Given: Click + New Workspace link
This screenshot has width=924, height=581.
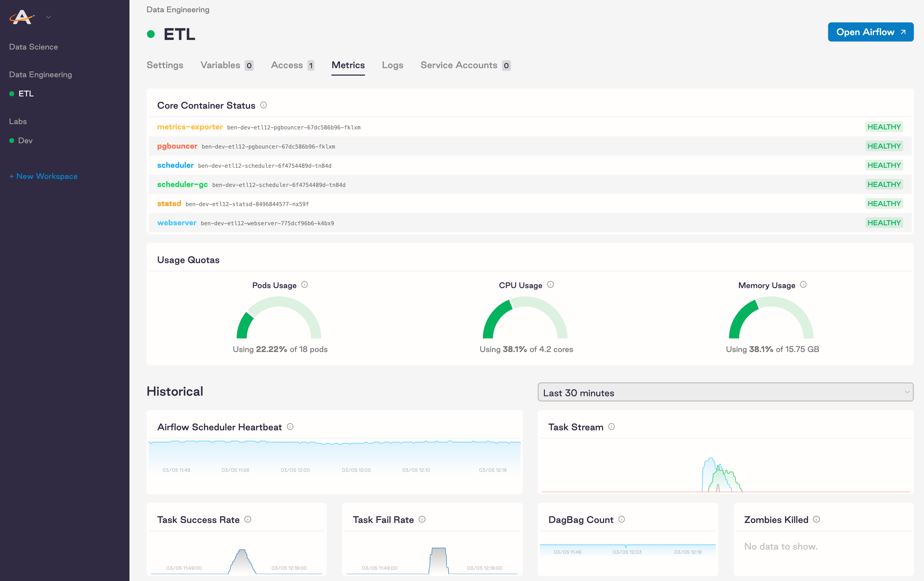Looking at the screenshot, I should click(x=43, y=177).
